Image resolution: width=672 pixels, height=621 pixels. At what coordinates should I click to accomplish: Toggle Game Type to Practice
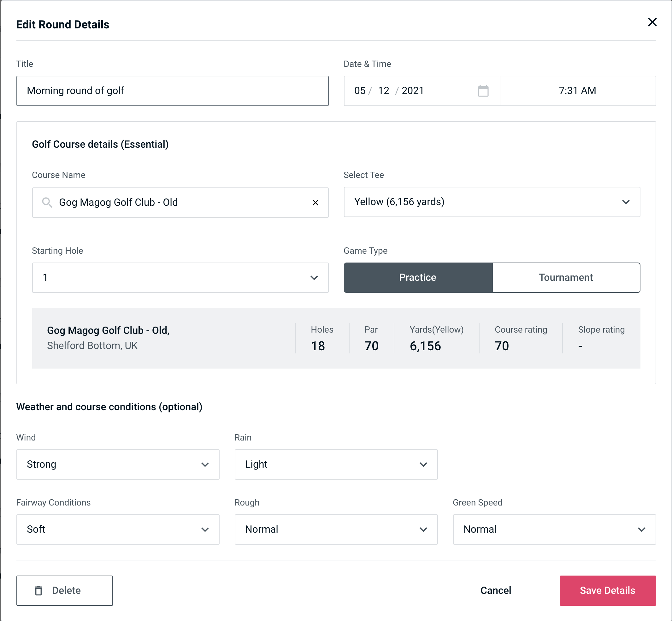(x=418, y=277)
